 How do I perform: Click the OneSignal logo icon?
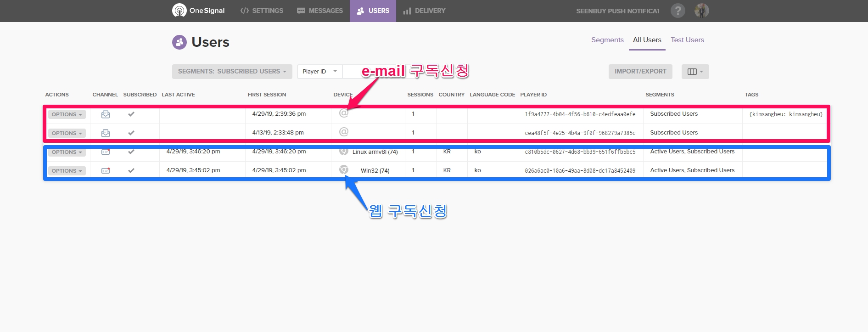click(179, 10)
